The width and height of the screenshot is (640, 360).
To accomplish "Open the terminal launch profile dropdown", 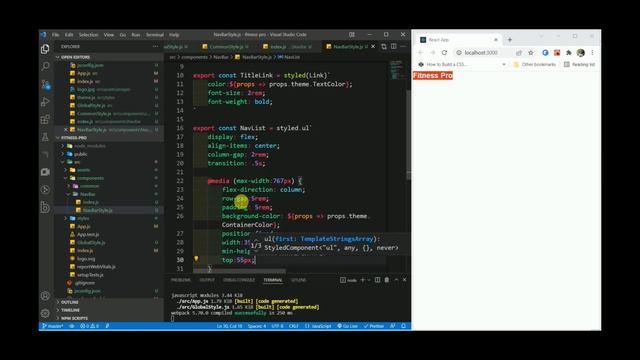I will pos(369,280).
